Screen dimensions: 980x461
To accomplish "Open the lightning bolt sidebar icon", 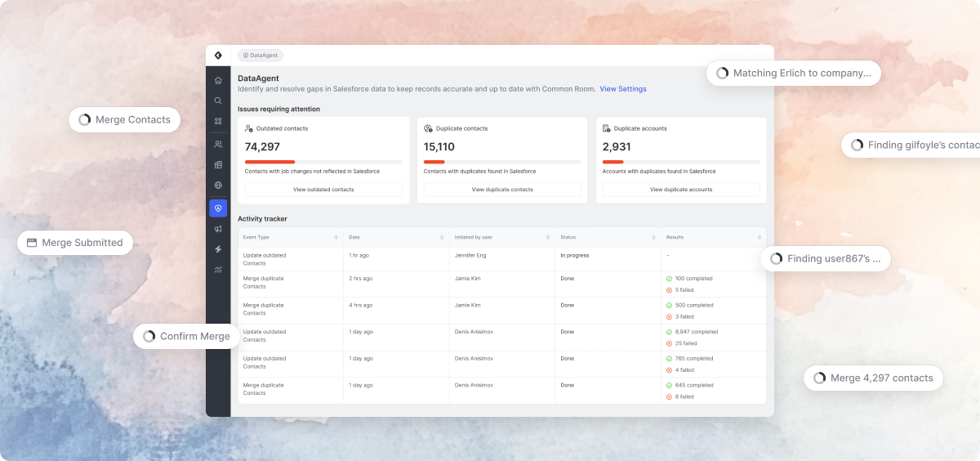I will coord(218,249).
